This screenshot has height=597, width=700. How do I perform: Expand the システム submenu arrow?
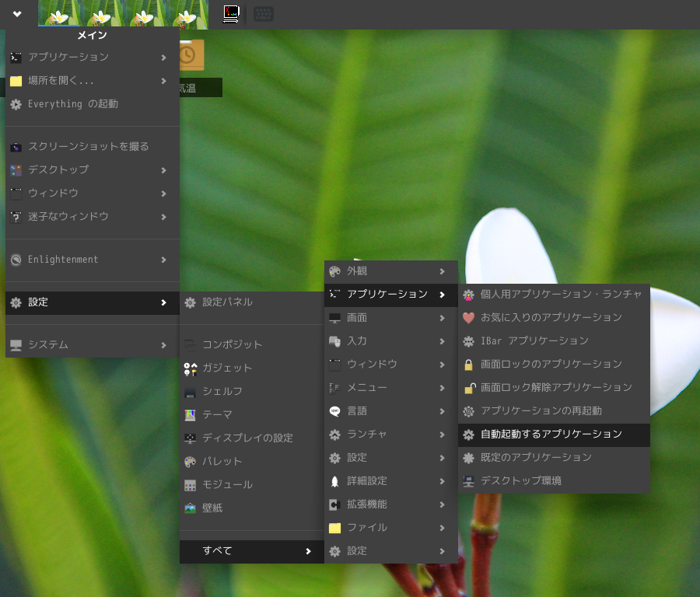(x=164, y=345)
